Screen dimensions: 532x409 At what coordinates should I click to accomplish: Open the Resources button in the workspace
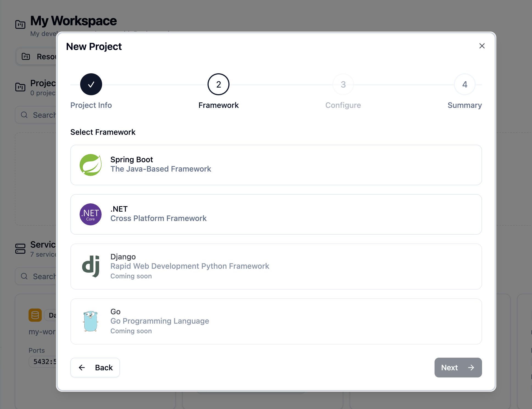coord(36,57)
